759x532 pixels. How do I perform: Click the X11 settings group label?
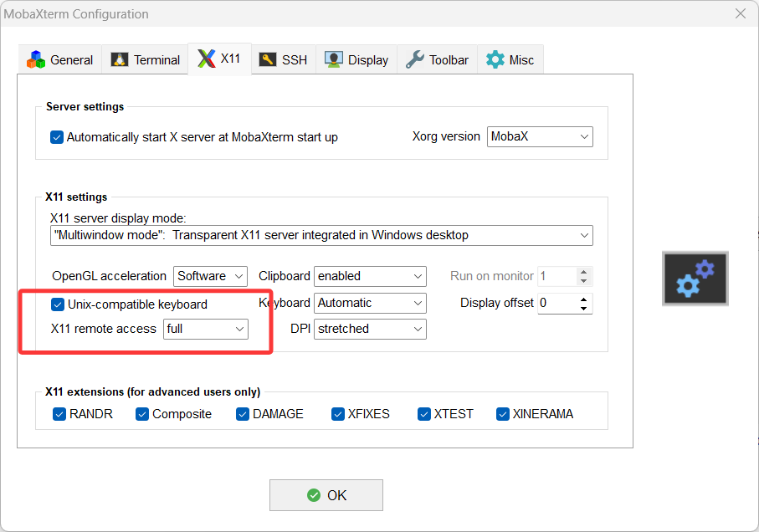(76, 197)
